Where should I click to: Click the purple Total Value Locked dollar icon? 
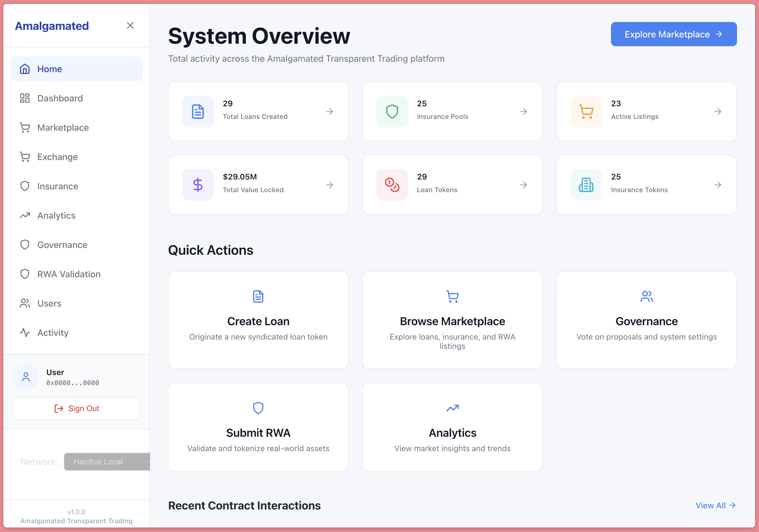(198, 185)
